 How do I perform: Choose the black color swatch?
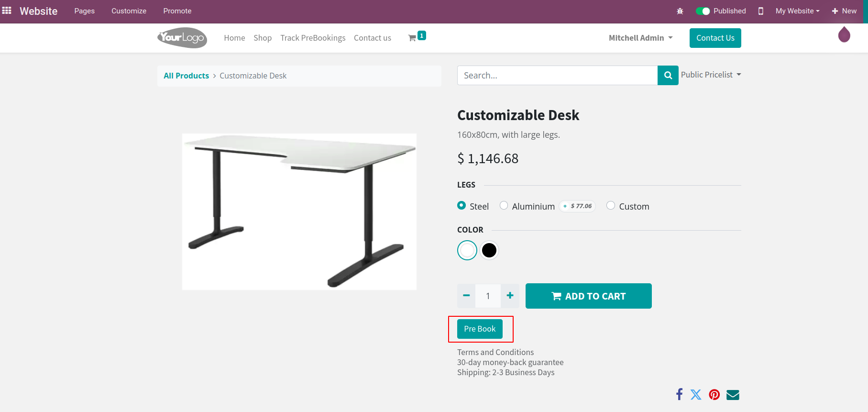click(x=489, y=250)
